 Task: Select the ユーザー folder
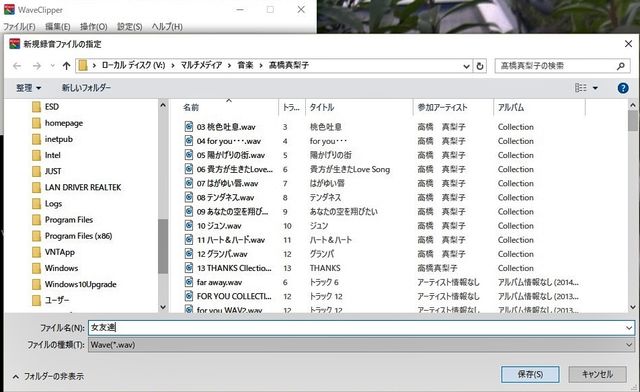(51, 301)
